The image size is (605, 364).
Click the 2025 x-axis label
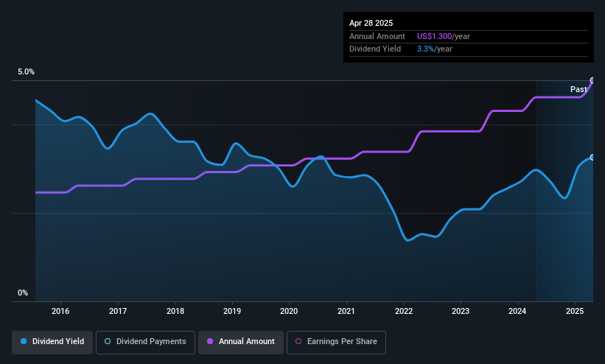575,311
